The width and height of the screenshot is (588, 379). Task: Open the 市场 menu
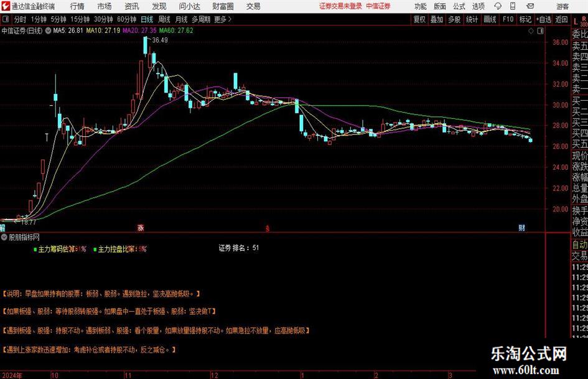click(x=105, y=6)
